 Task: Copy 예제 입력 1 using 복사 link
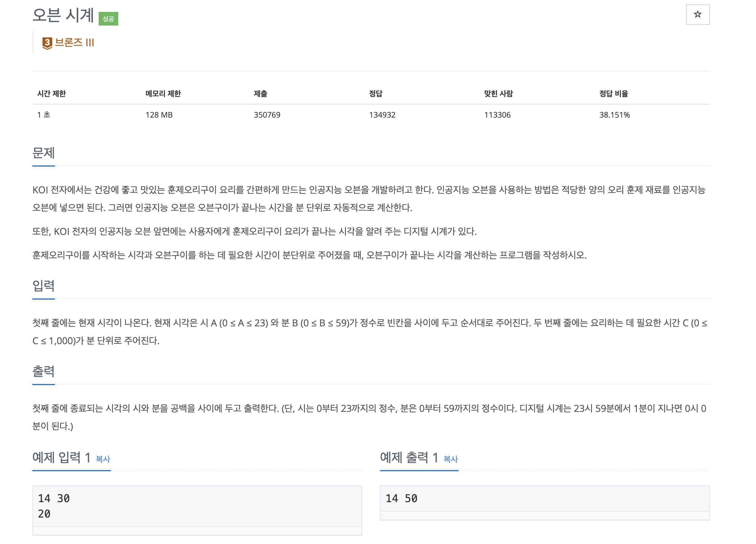pyautogui.click(x=103, y=459)
